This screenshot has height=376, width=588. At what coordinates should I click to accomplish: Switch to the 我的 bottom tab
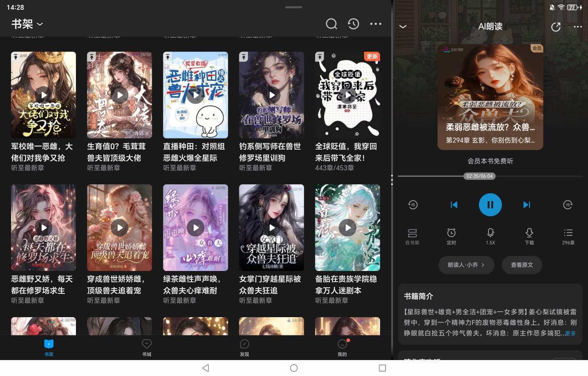[342, 348]
